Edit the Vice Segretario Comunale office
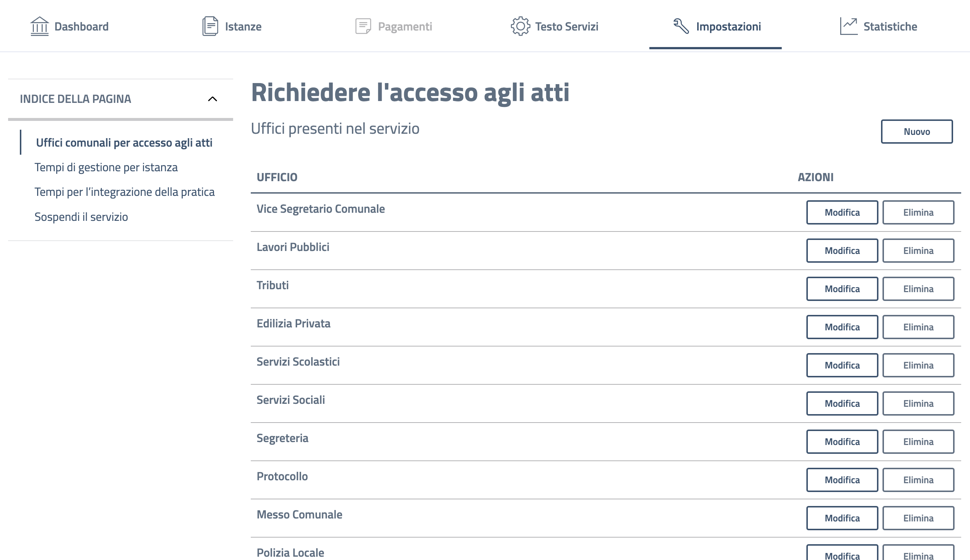The height and width of the screenshot is (560, 970). coord(842,212)
